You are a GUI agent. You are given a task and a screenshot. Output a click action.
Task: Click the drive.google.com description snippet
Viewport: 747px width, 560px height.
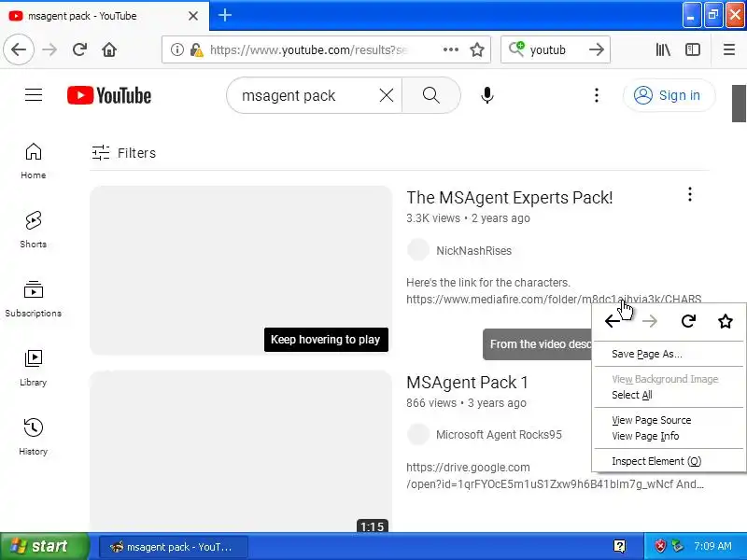555,476
